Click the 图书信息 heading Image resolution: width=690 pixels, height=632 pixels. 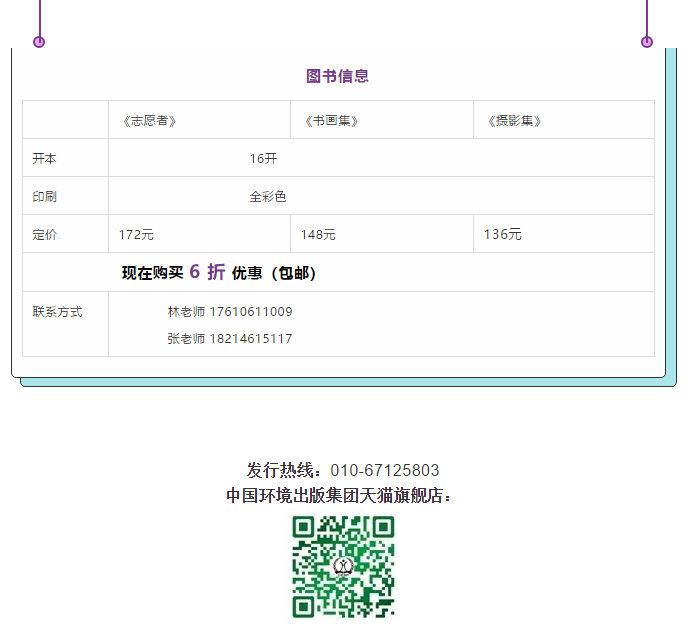tap(337, 76)
